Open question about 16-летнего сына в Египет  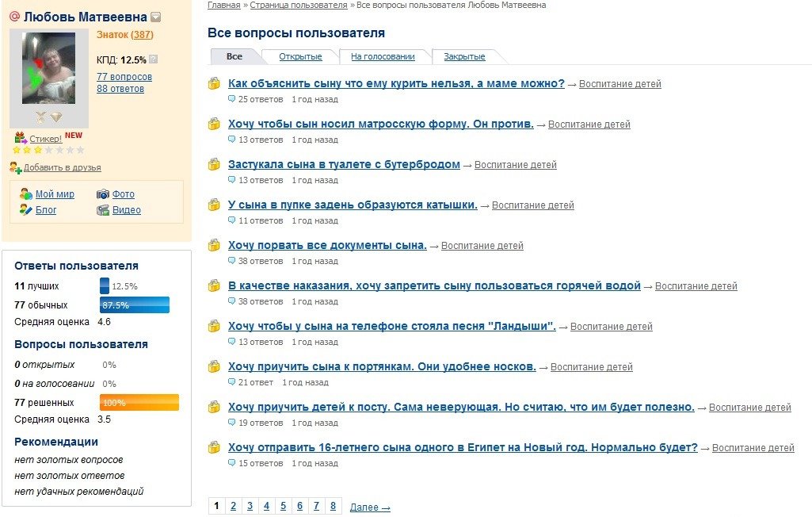[463, 447]
